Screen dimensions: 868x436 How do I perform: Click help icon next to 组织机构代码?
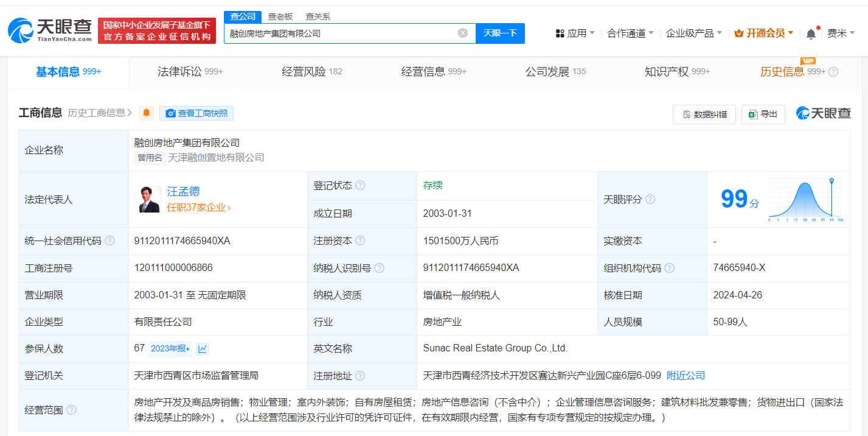point(670,268)
